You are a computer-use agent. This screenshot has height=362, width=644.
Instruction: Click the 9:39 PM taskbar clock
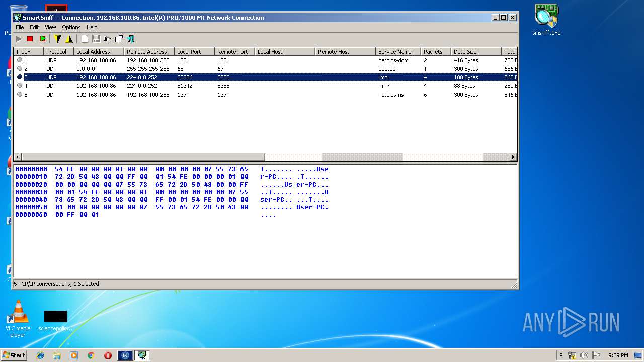618,355
